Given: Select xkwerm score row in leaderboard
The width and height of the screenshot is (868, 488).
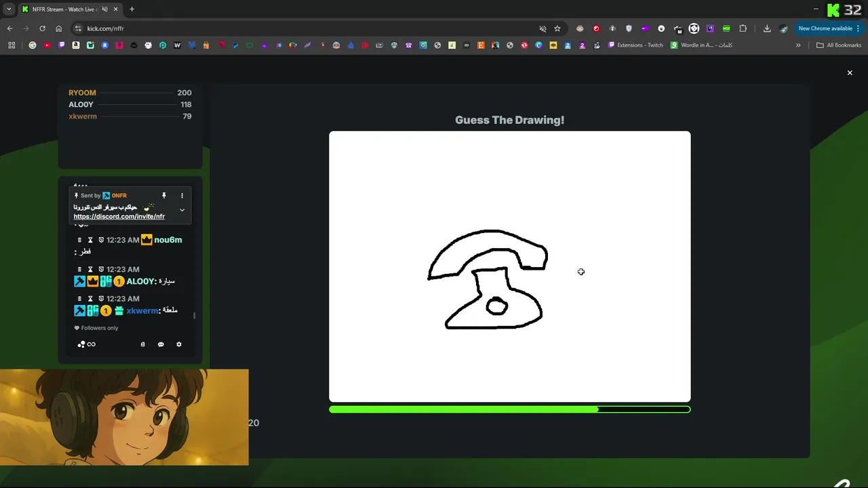Looking at the screenshot, I should tap(130, 117).
